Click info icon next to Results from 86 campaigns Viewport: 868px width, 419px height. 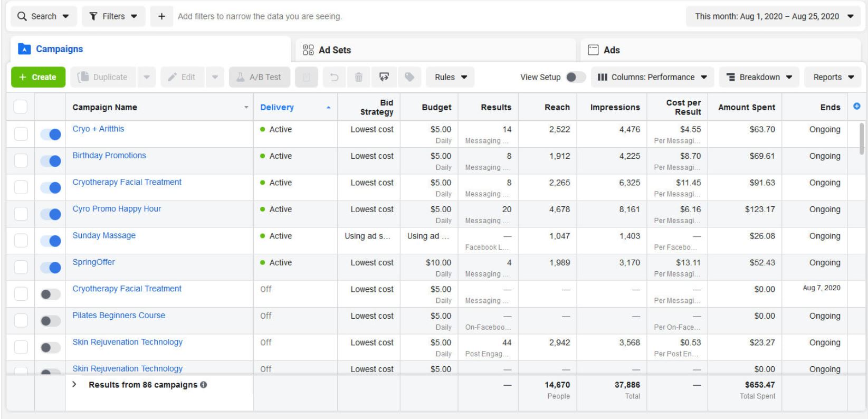click(x=204, y=385)
